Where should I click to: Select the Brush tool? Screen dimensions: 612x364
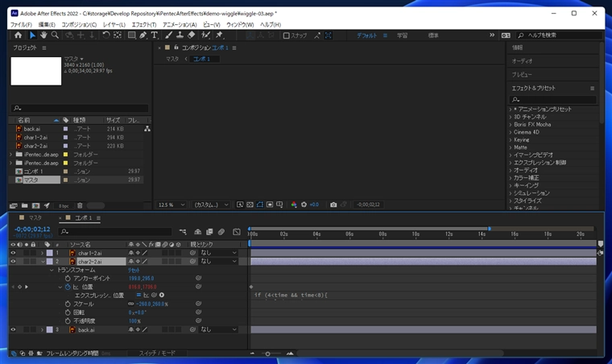click(168, 35)
